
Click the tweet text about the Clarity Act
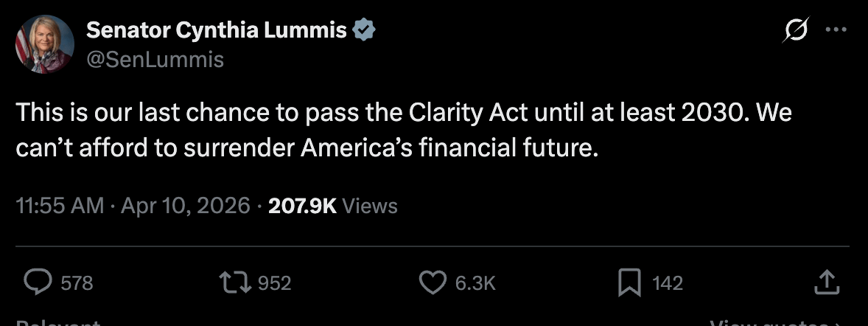point(404,131)
